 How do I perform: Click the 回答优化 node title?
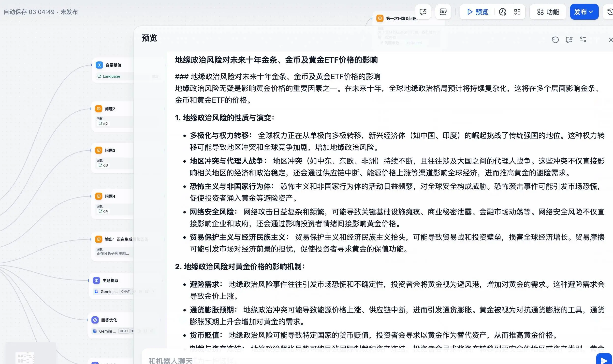pos(109,320)
